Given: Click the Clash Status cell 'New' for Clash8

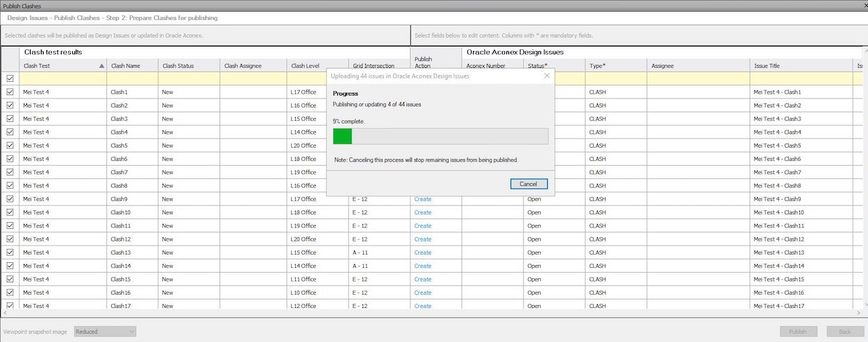Looking at the screenshot, I should 189,185.
